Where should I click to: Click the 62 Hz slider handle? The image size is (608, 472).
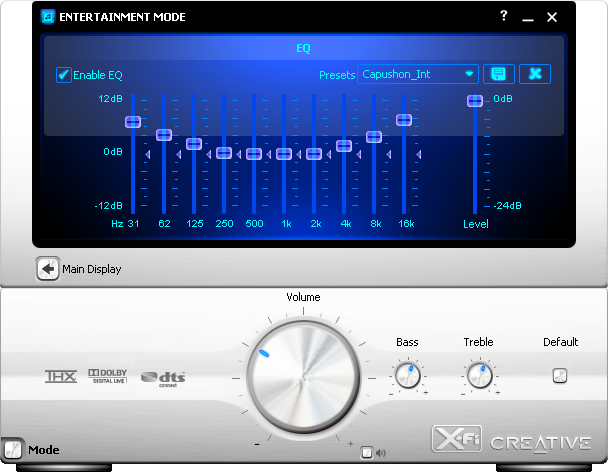(x=164, y=135)
